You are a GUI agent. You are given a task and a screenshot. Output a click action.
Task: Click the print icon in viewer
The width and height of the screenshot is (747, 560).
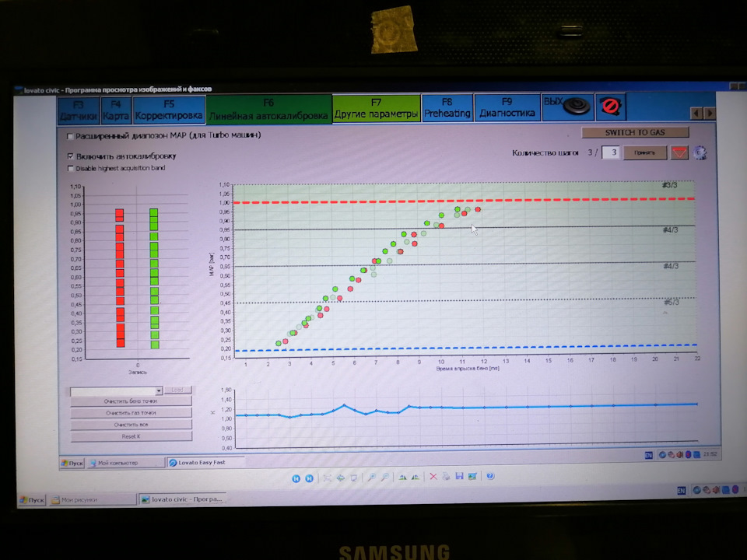tap(446, 476)
